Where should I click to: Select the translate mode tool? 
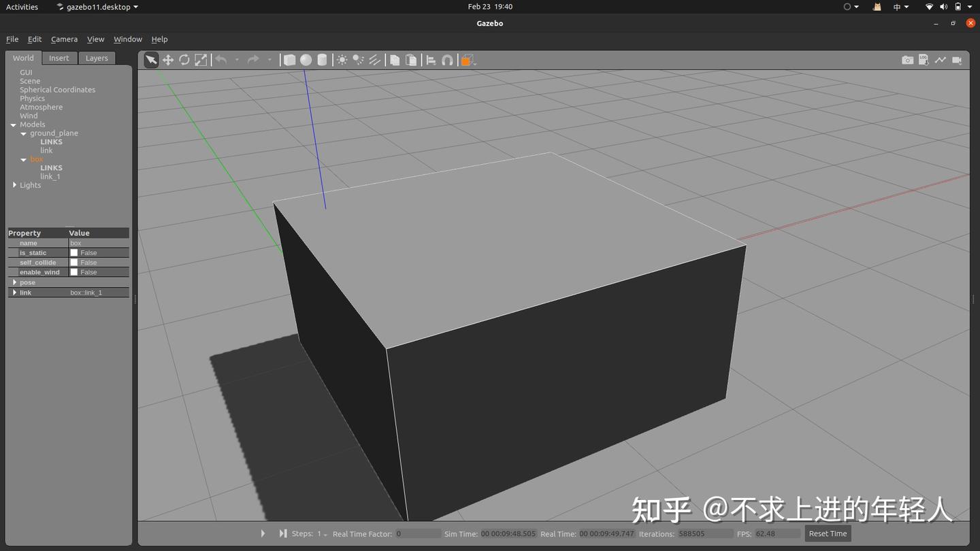pyautogui.click(x=167, y=60)
